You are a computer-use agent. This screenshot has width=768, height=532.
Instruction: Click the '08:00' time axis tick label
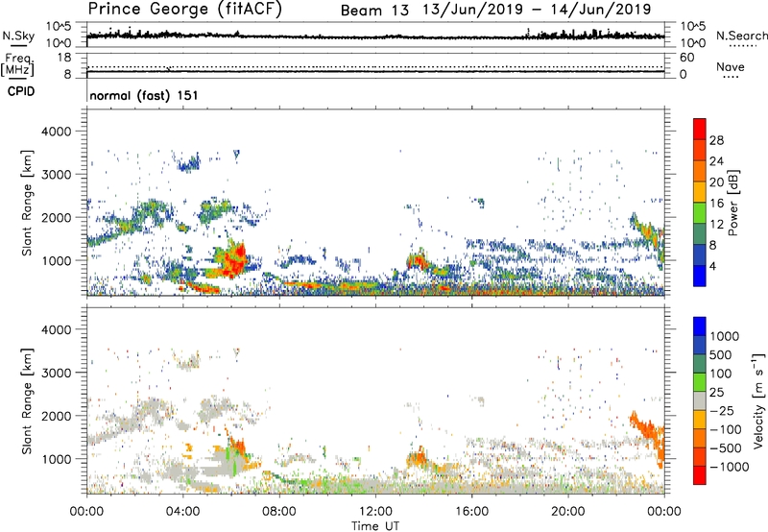(x=278, y=512)
